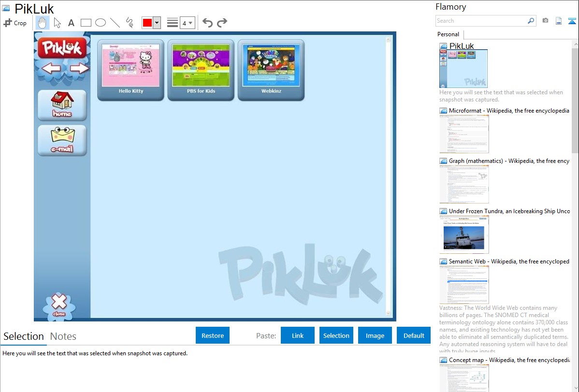The height and width of the screenshot is (392, 579).
Task: Focus the Flamory Search field
Action: pos(481,21)
